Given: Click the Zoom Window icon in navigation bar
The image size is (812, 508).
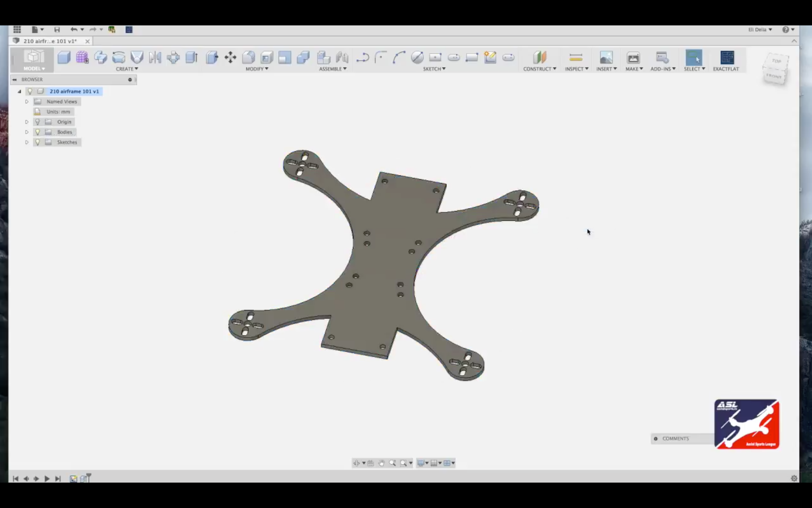Looking at the screenshot, I should [x=403, y=463].
